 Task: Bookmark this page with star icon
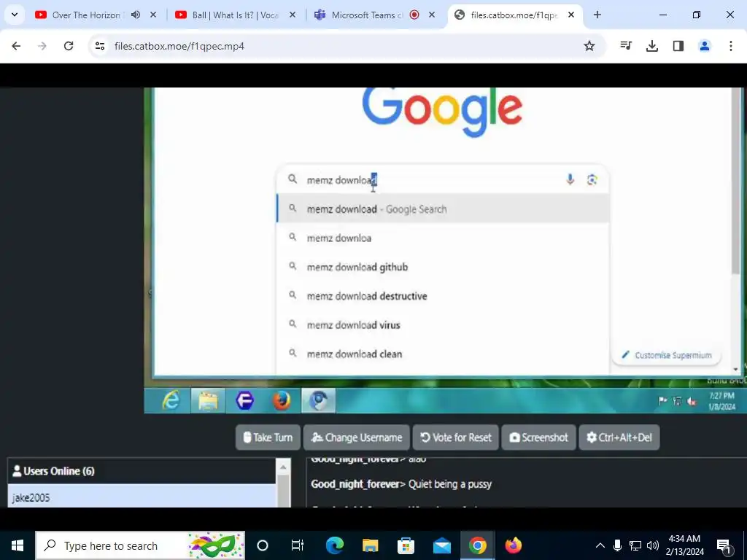589,46
